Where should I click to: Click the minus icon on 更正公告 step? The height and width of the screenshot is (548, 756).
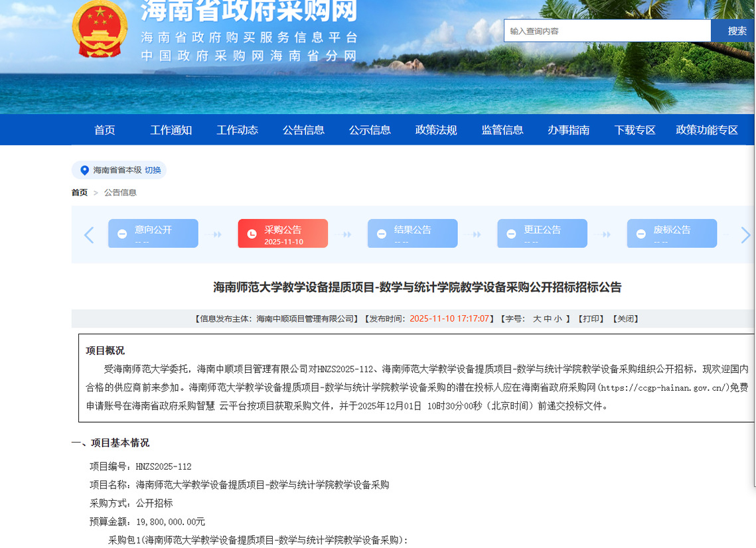click(511, 234)
